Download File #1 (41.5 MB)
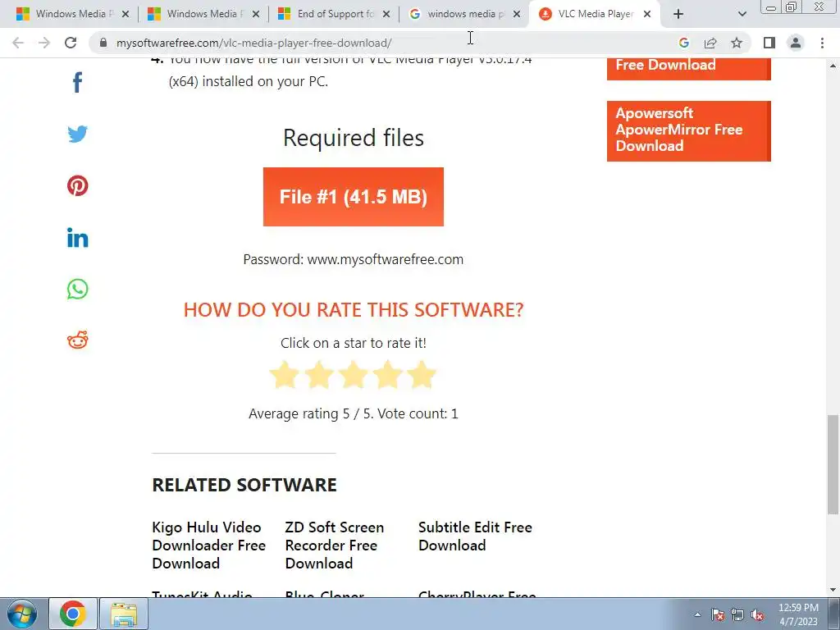 (x=353, y=197)
